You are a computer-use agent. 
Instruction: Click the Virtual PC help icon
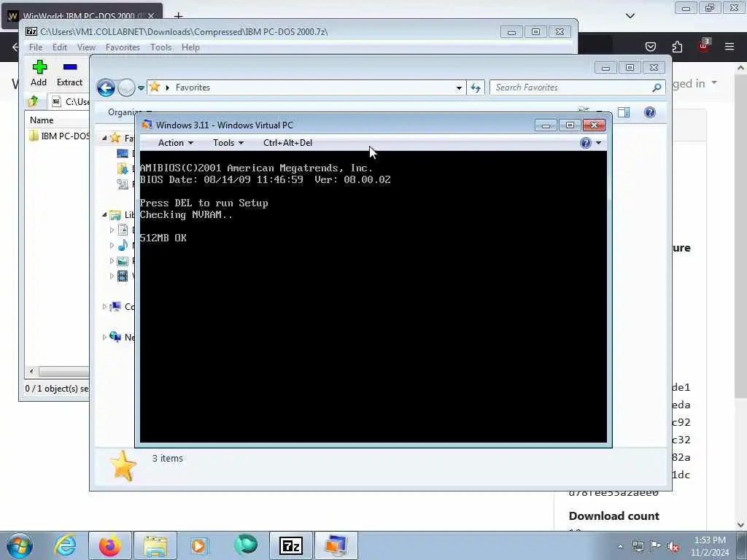(586, 143)
